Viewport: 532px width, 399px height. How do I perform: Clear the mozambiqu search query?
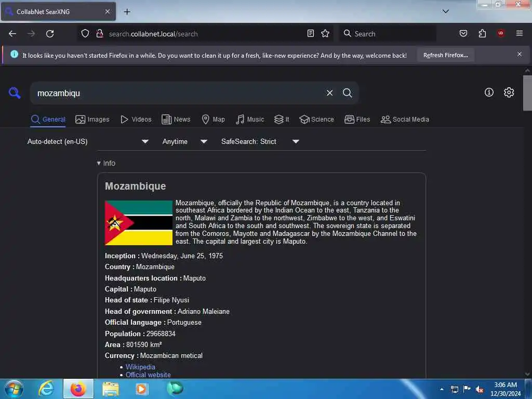click(329, 93)
